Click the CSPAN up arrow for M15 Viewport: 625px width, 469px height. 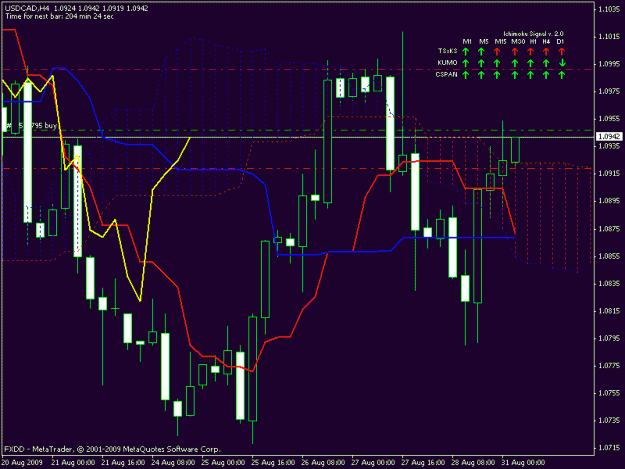pyautogui.click(x=497, y=75)
